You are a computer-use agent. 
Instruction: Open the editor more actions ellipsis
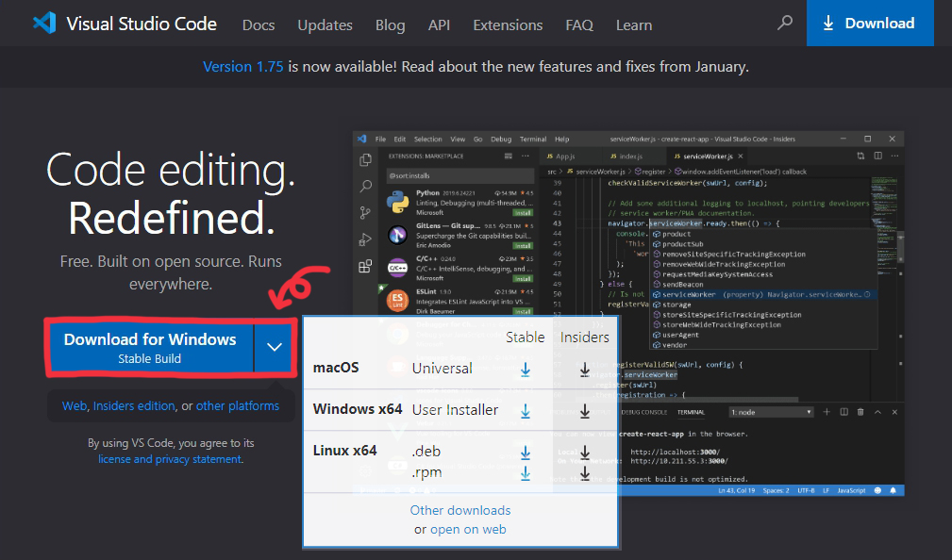(x=894, y=156)
